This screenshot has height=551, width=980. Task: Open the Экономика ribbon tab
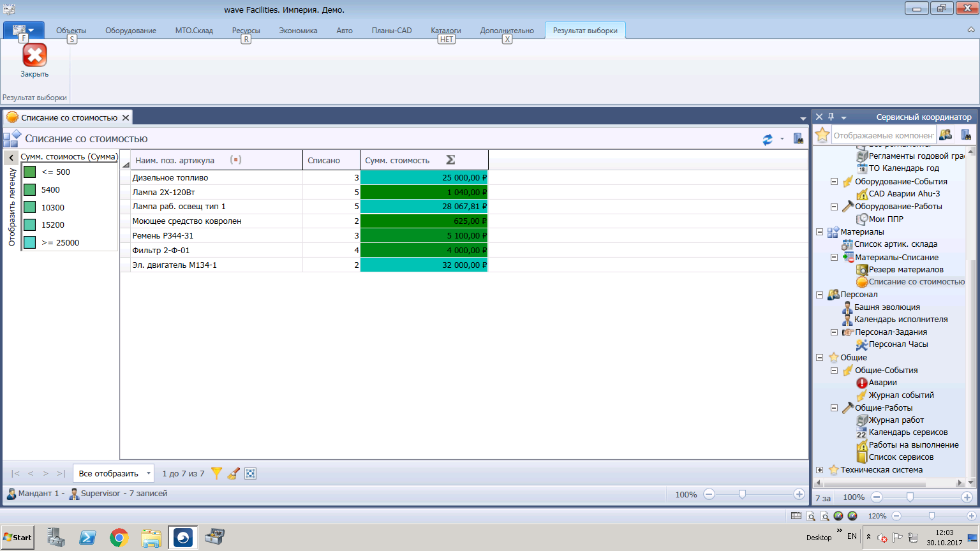298,31
